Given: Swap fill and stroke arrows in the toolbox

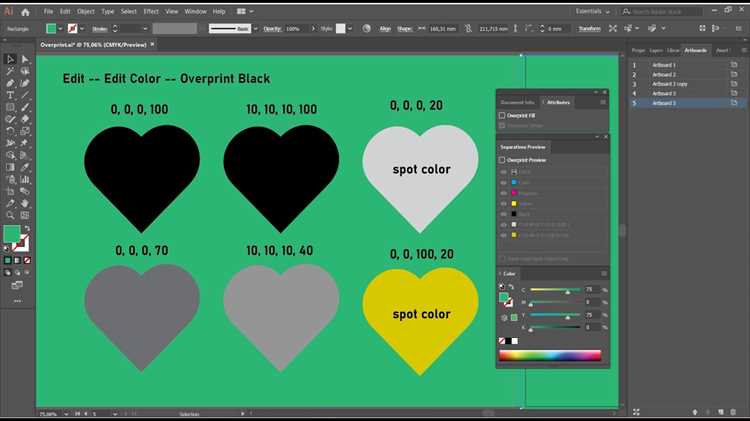Looking at the screenshot, I should click(x=27, y=229).
